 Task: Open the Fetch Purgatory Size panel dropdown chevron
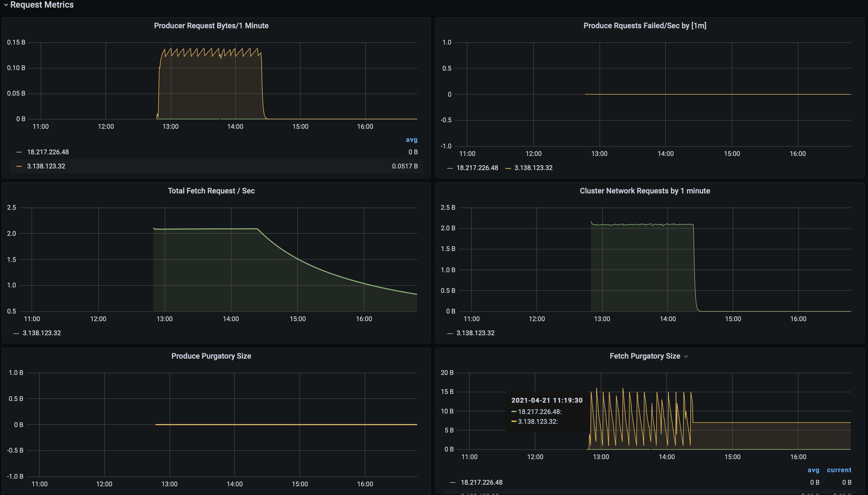[686, 356]
